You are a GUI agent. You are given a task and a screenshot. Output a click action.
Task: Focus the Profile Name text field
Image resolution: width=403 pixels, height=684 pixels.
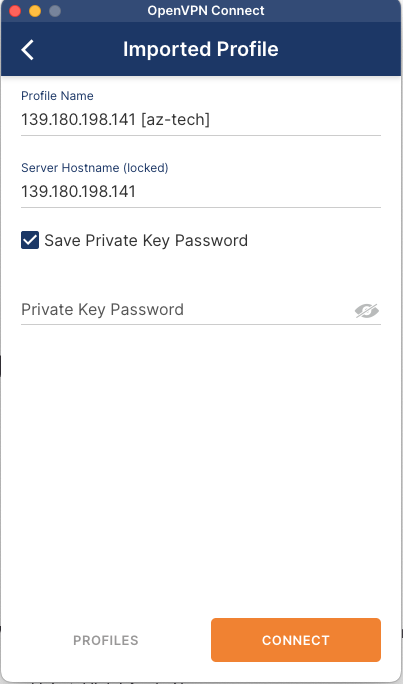coord(201,120)
